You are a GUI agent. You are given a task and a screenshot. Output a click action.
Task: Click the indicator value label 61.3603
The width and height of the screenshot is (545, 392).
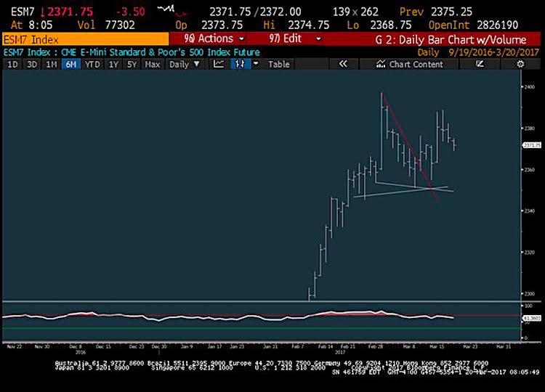532,318
